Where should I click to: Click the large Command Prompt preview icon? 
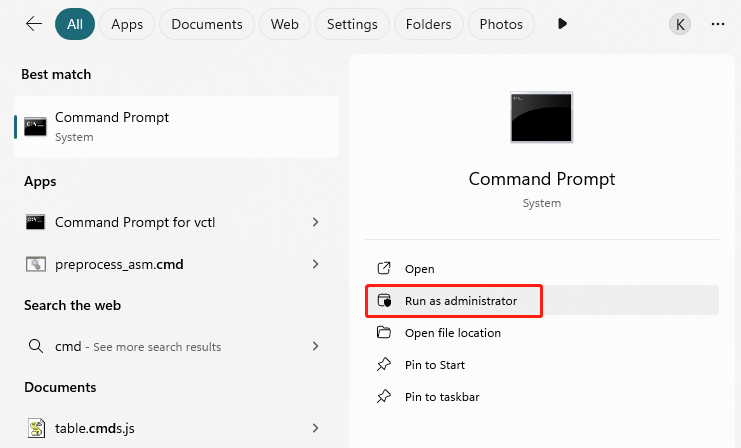click(x=541, y=118)
